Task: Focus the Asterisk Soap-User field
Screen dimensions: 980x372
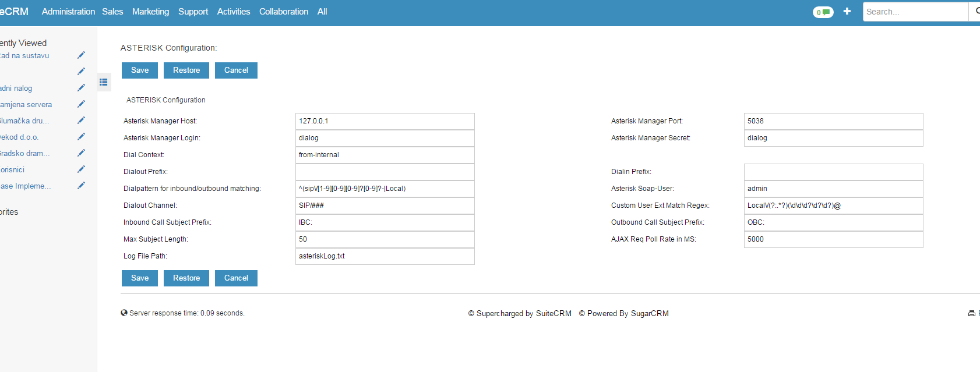Action: click(x=834, y=189)
